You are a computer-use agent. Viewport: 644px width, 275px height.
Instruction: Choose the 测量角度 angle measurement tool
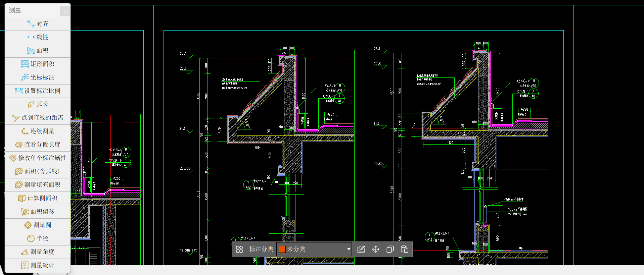point(38,252)
